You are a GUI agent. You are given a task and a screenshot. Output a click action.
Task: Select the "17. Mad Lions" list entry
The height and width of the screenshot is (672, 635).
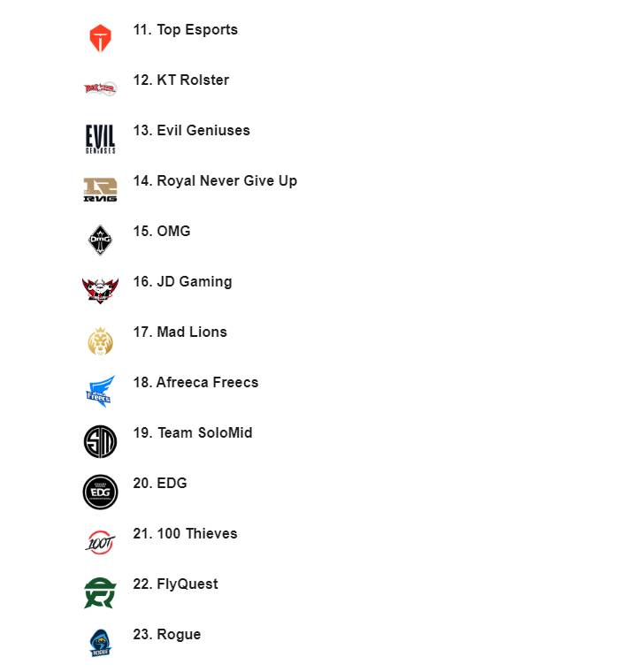click(x=180, y=332)
